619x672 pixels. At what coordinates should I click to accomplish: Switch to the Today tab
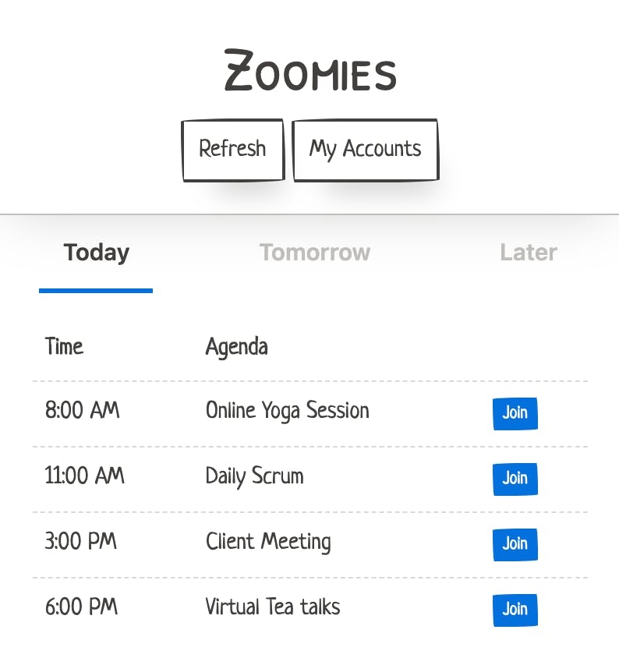[x=96, y=253]
